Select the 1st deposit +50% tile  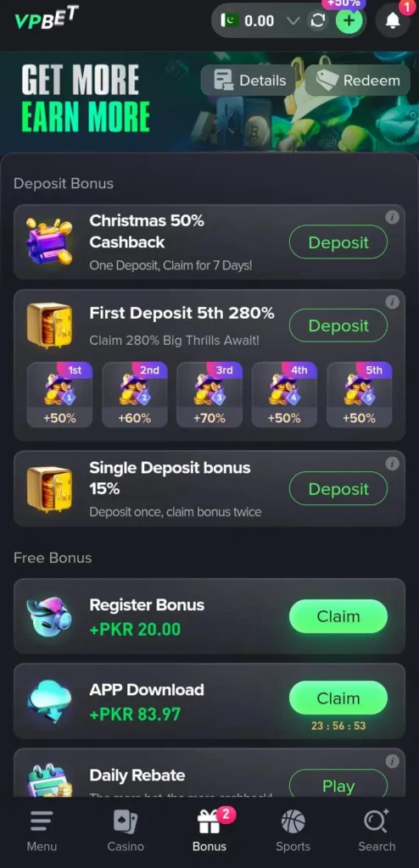tap(60, 395)
